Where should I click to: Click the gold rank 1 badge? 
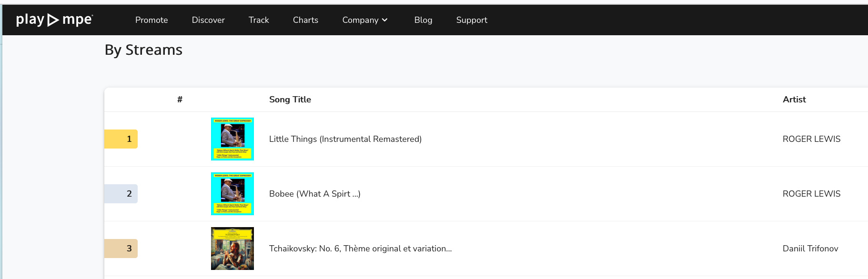click(121, 139)
